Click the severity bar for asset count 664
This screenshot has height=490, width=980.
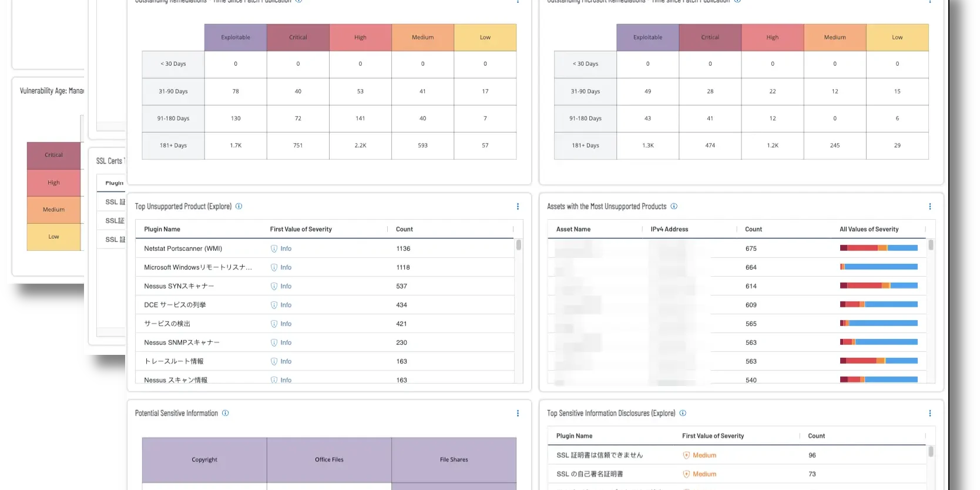878,267
